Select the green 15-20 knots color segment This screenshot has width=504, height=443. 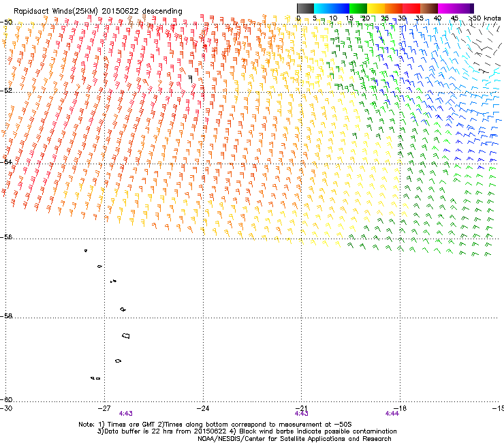pyautogui.click(x=358, y=8)
